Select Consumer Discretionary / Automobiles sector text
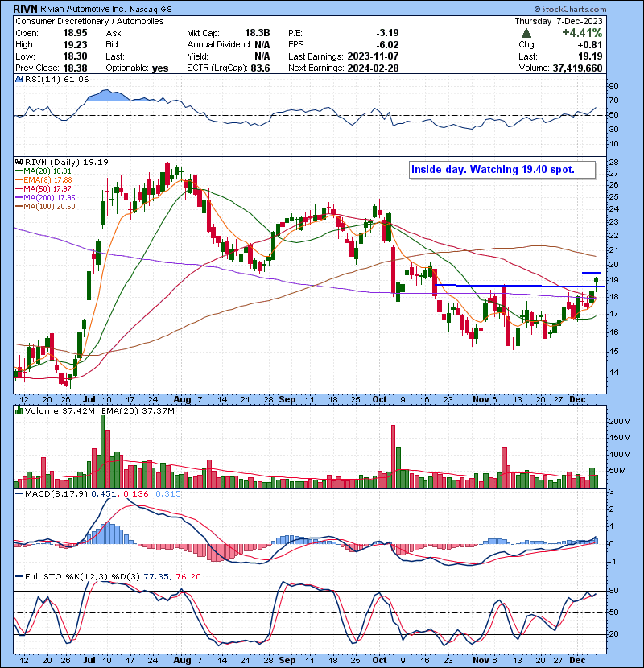This screenshot has height=668, width=644. [x=89, y=21]
